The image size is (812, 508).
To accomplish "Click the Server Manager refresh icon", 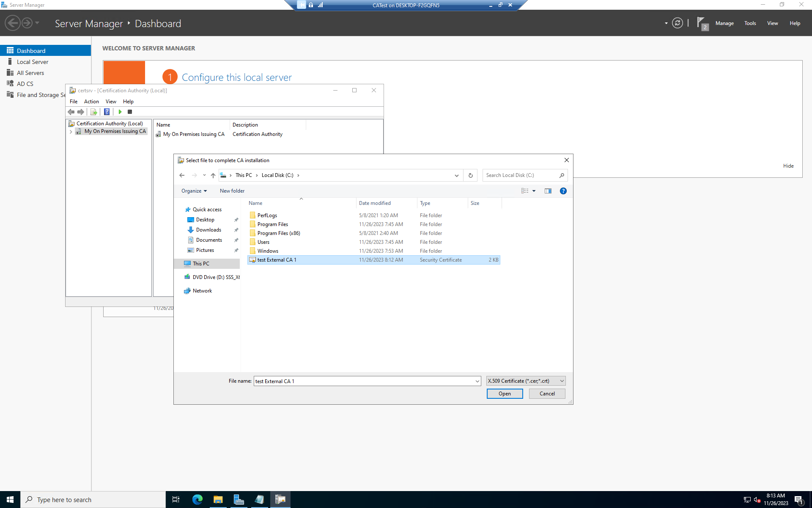I will pos(678,23).
